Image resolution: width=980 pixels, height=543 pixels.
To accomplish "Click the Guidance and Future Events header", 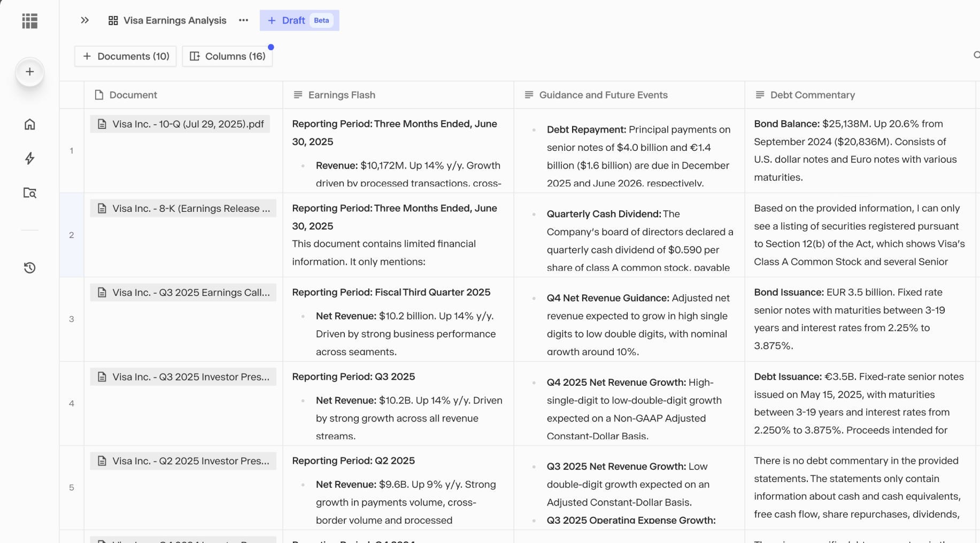I will point(603,95).
